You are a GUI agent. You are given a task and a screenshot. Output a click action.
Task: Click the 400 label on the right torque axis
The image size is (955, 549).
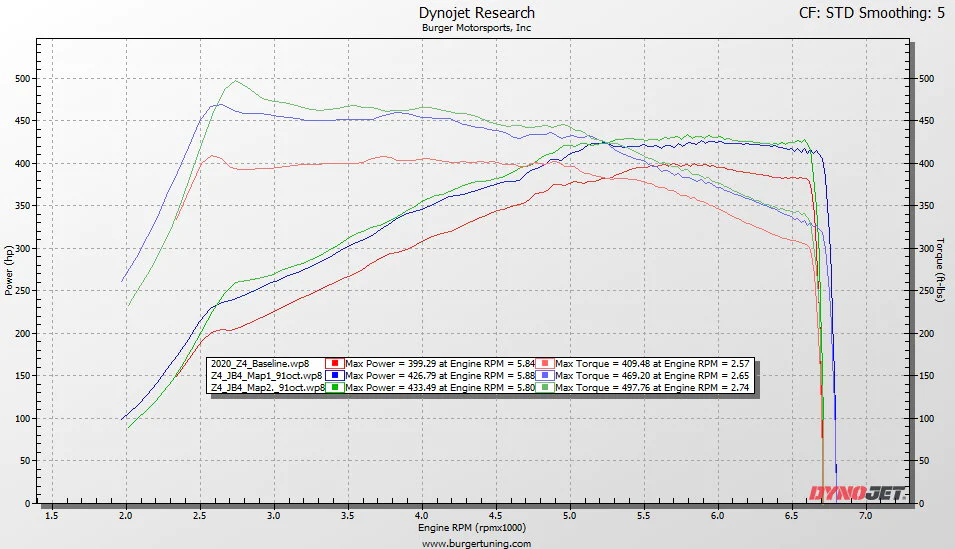(x=926, y=163)
